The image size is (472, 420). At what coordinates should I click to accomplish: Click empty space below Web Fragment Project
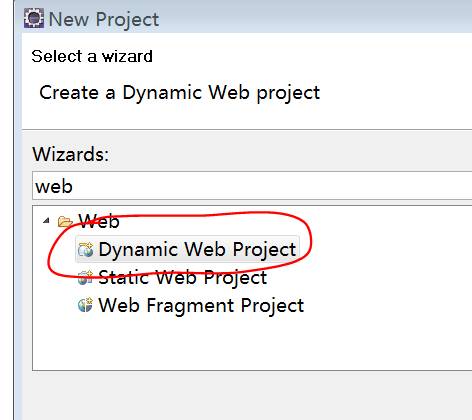tap(233, 343)
